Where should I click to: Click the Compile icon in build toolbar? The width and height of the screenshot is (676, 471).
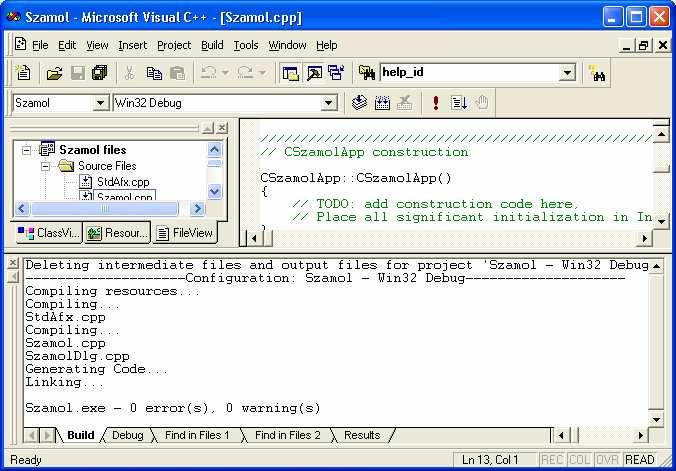pos(359,103)
